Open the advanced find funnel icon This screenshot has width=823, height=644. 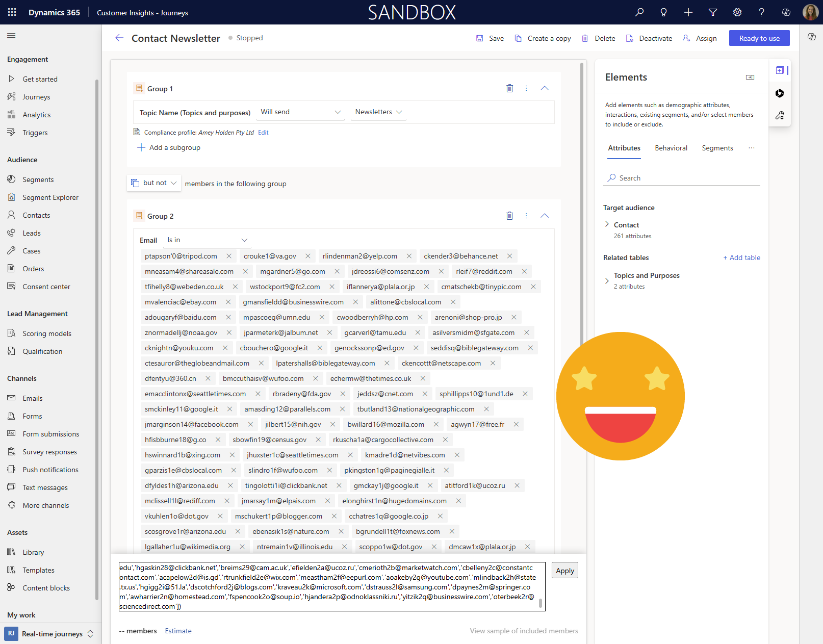coord(713,12)
